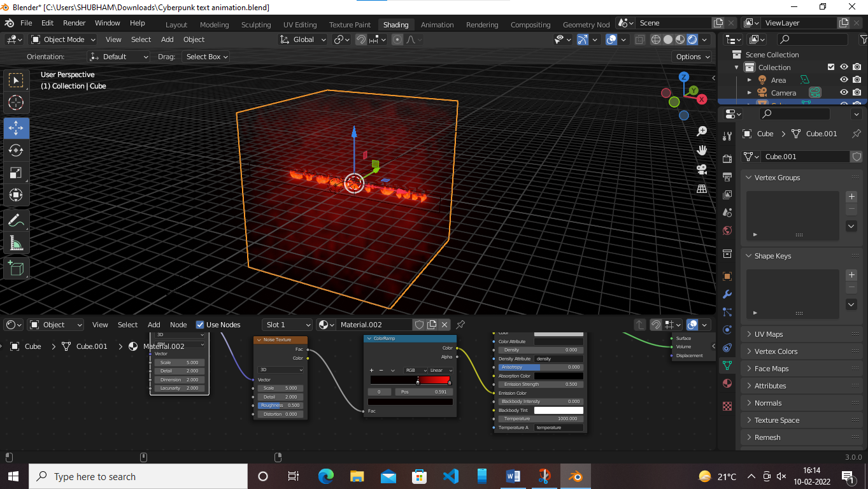Open the Render menu
This screenshot has width=868, height=489.
pos(75,23)
